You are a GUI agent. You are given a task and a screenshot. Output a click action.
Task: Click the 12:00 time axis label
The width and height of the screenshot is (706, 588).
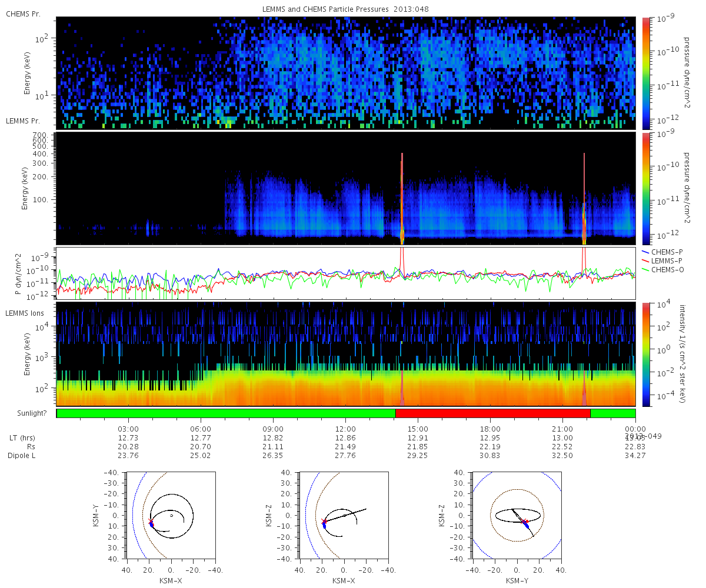[345, 429]
